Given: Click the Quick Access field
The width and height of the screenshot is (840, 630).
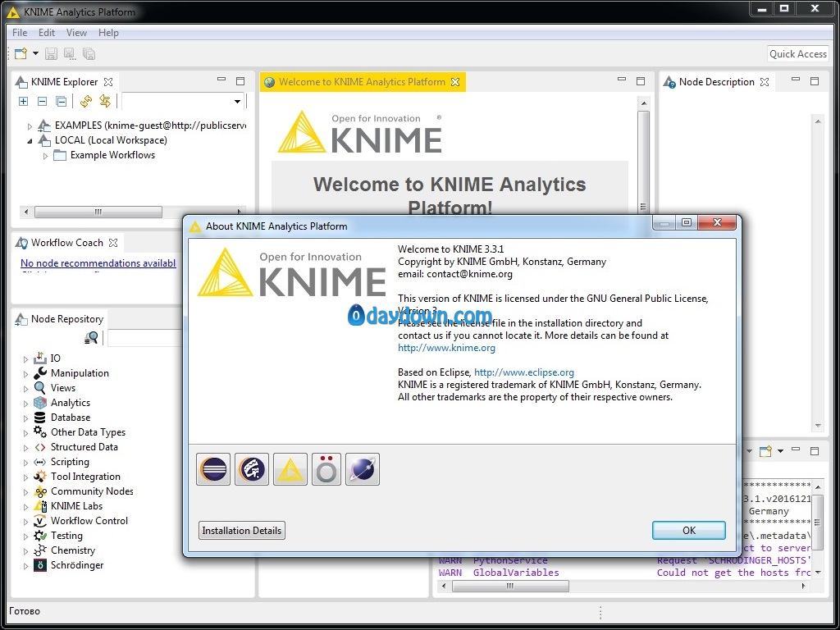Looking at the screenshot, I should (x=797, y=53).
